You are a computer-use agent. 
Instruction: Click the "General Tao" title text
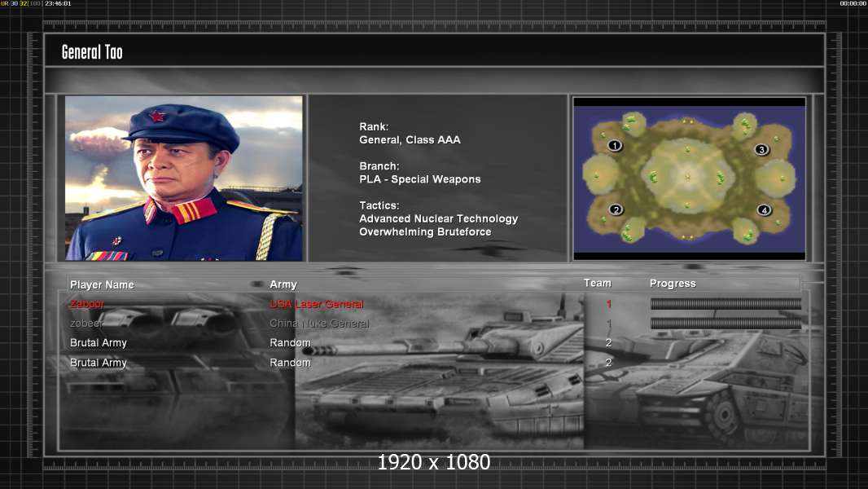[x=92, y=52]
